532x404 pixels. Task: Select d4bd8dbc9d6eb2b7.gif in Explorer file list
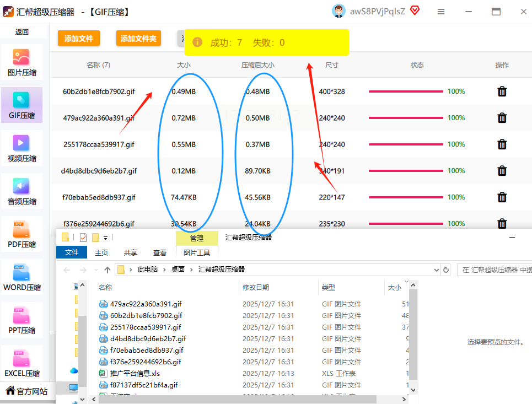[148, 338]
